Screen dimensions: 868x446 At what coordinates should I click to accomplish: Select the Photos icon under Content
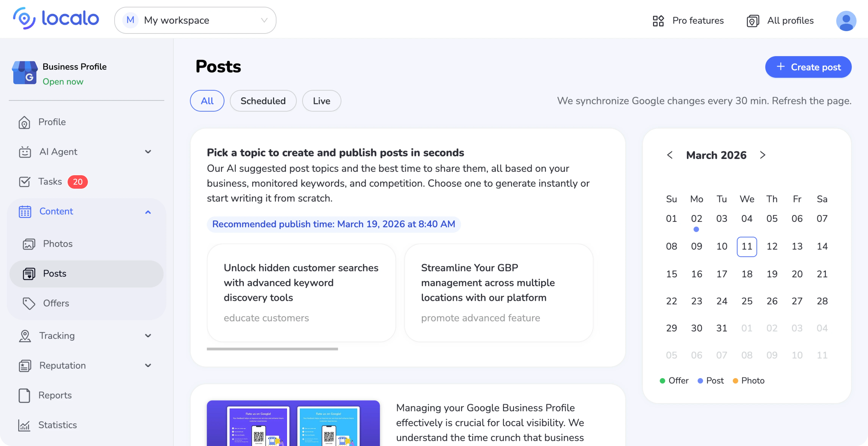(29, 243)
